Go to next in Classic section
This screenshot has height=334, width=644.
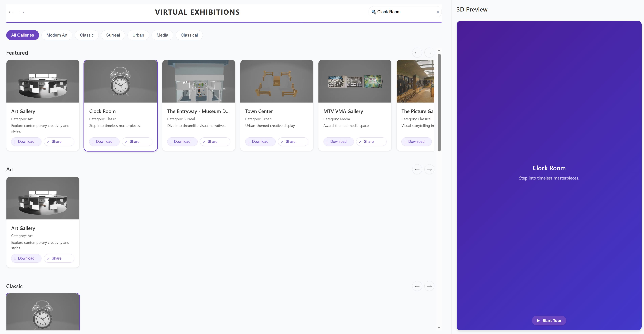coord(429,286)
